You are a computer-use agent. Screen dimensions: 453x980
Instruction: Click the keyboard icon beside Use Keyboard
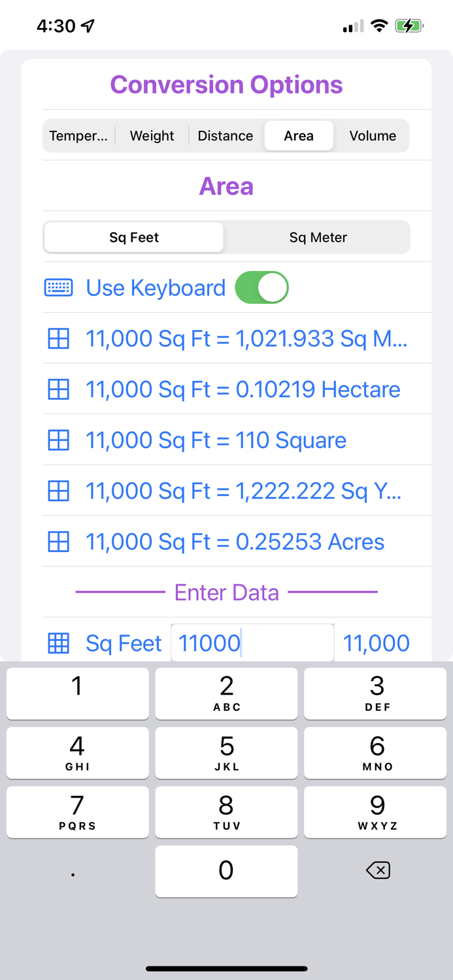coord(58,287)
